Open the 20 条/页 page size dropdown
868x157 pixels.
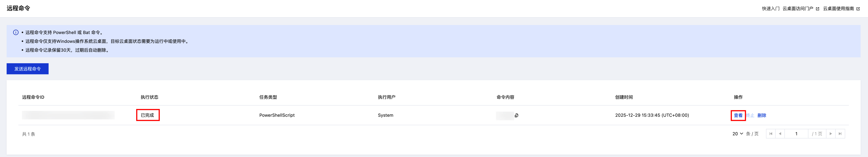point(738,134)
